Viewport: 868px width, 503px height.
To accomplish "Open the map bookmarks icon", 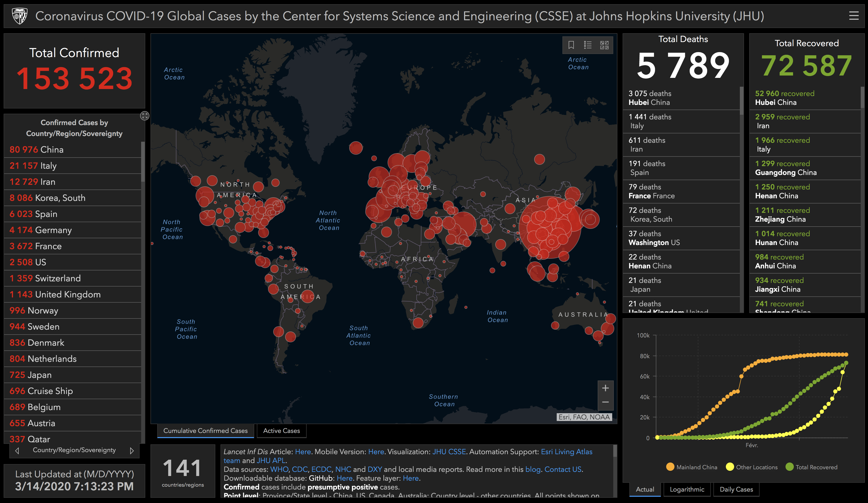I will tap(571, 45).
